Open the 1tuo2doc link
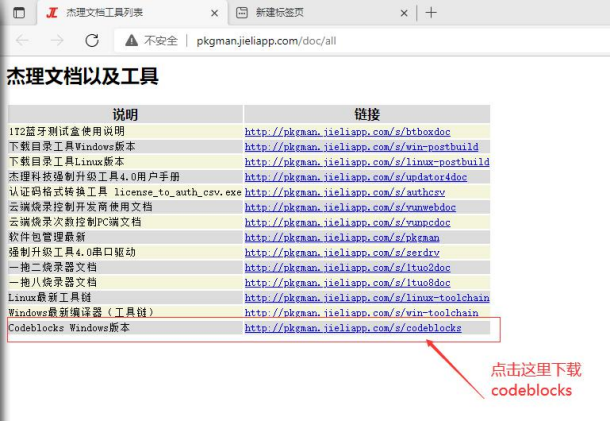The image size is (610, 421). pyautogui.click(x=347, y=268)
